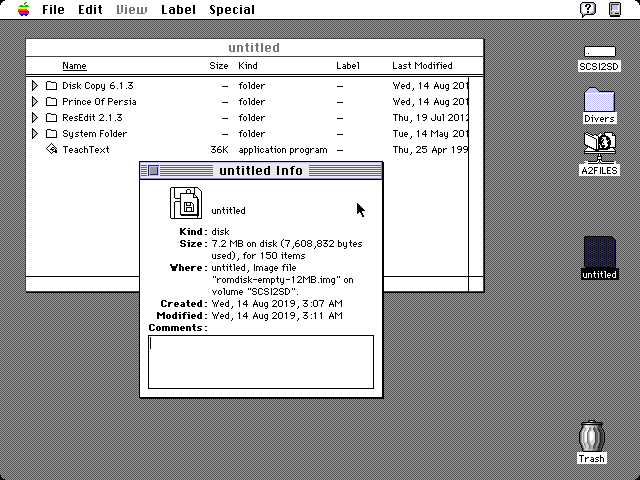Viewport: 640px width, 480px height.
Task: Open the Special menu
Action: (232, 9)
